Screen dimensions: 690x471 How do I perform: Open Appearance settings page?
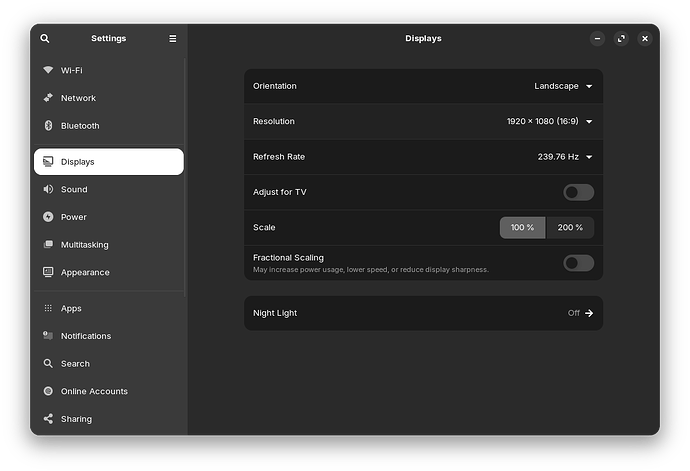point(109,272)
